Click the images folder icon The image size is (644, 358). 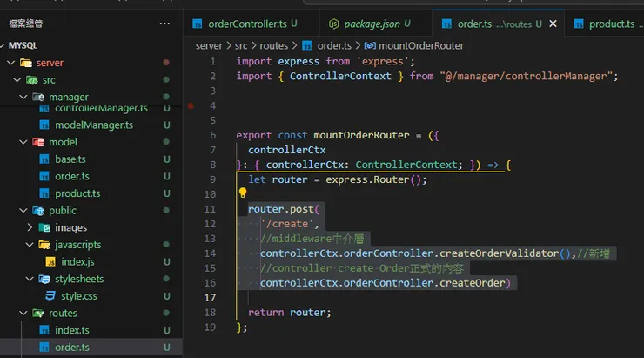coord(44,227)
